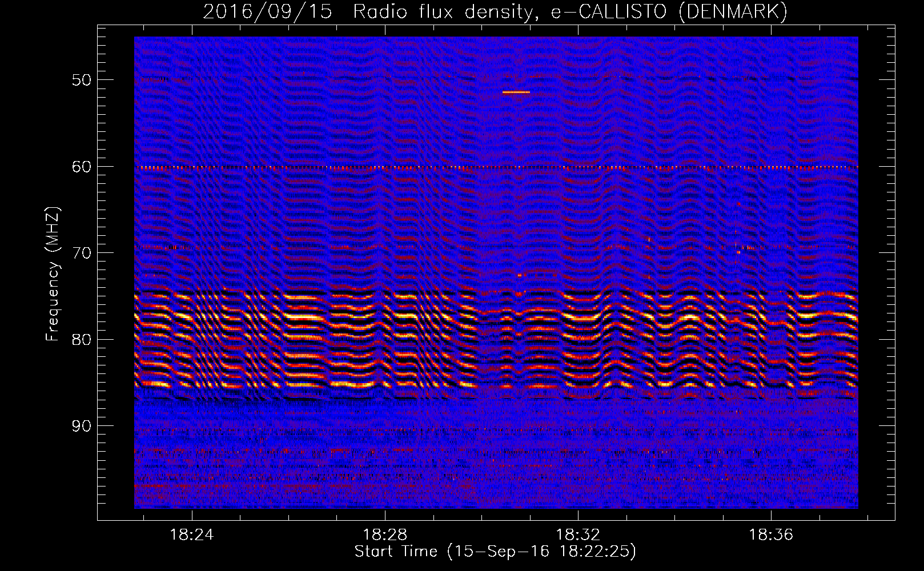The height and width of the screenshot is (571, 924).
Task: Click the 'Frequency (MHZ)' axis label
Action: (x=53, y=274)
